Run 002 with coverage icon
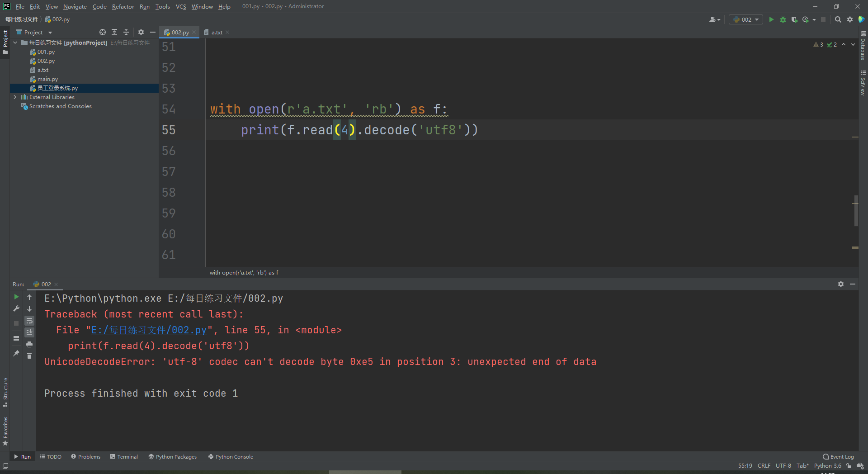 click(x=794, y=19)
